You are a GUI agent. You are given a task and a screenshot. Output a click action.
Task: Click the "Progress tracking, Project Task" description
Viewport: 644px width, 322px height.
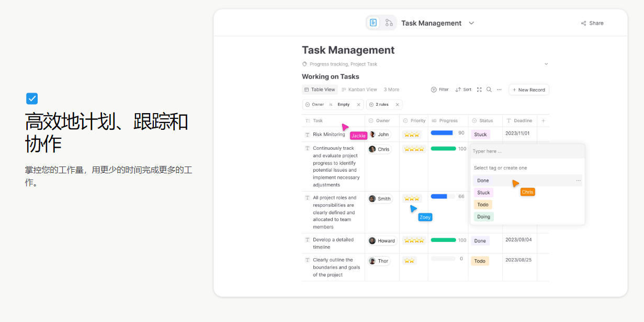tap(343, 64)
